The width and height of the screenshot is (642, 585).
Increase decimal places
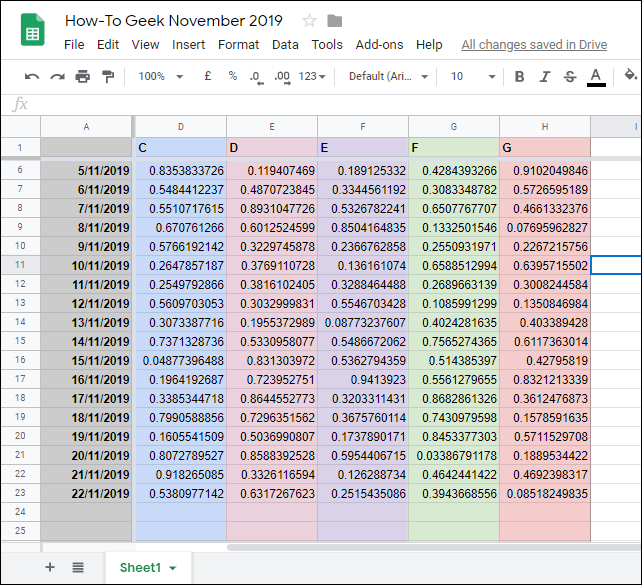coord(283,77)
